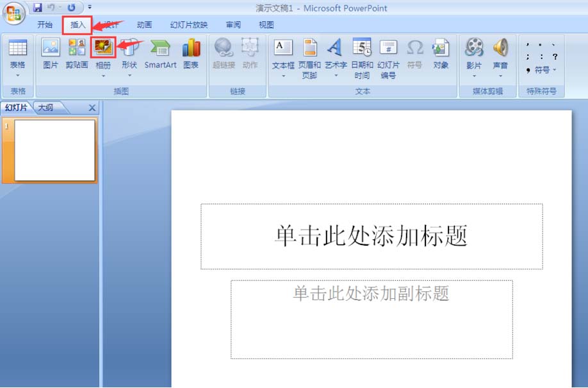588x388 pixels.
Task: Undo the last action
Action: point(51,7)
